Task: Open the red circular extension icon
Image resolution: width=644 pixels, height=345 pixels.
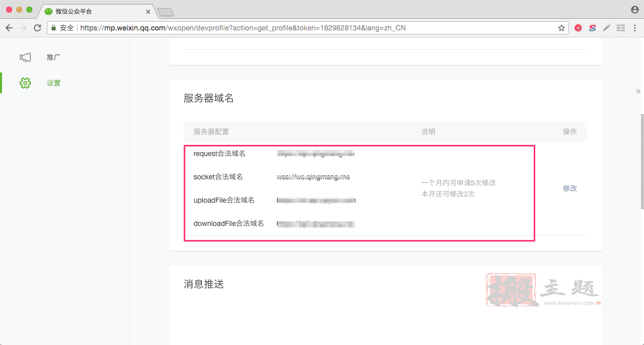Action: tap(578, 28)
